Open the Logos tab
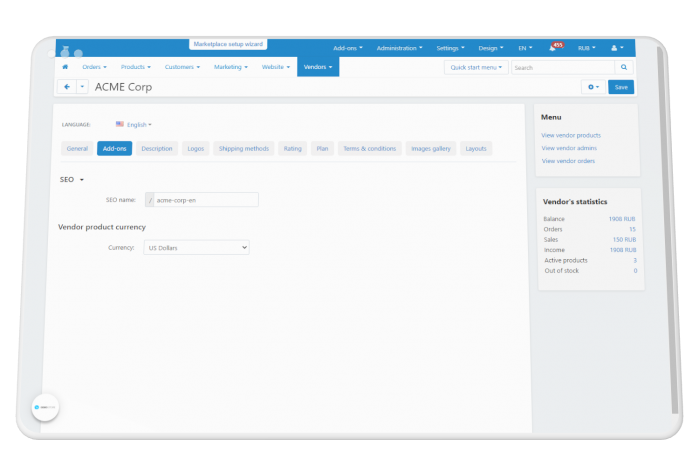 pos(196,149)
